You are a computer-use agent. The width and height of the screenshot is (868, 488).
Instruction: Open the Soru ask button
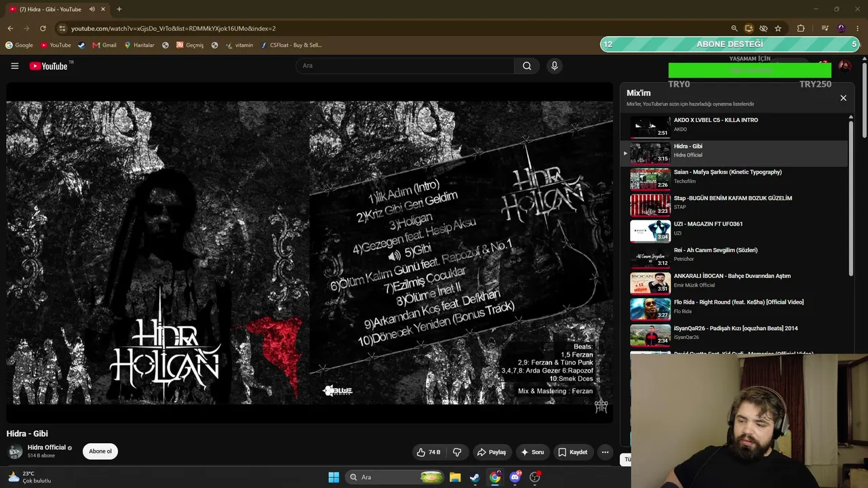(x=532, y=452)
